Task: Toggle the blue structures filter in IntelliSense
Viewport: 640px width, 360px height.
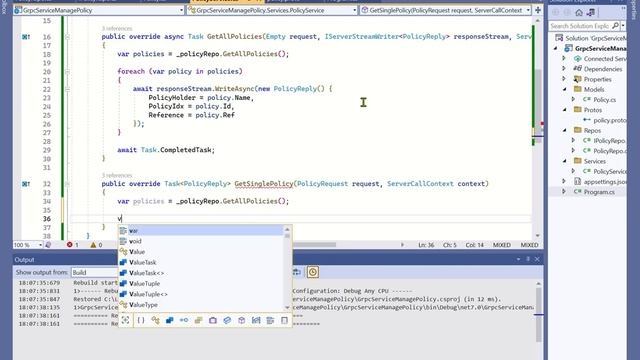Action: 169,320
